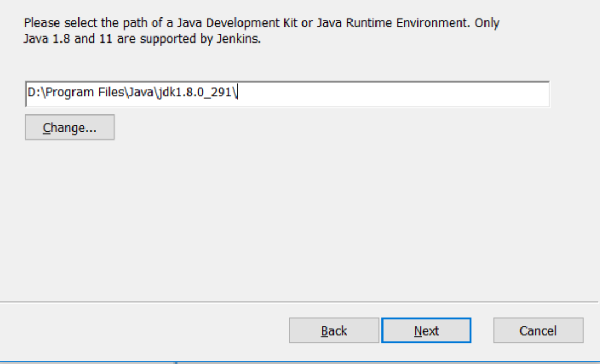Click the horizontal separator line above the buttons
The width and height of the screenshot is (600, 364).
[x=300, y=301]
